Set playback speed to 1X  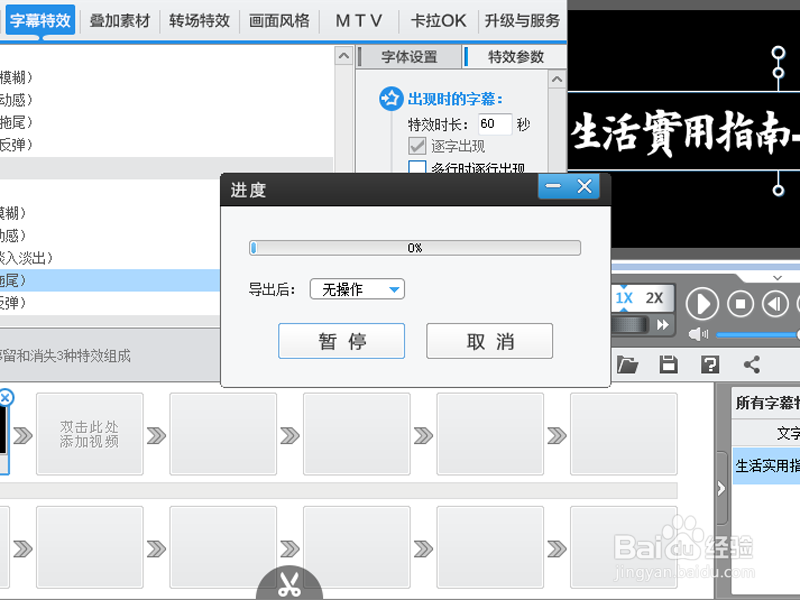coord(624,298)
